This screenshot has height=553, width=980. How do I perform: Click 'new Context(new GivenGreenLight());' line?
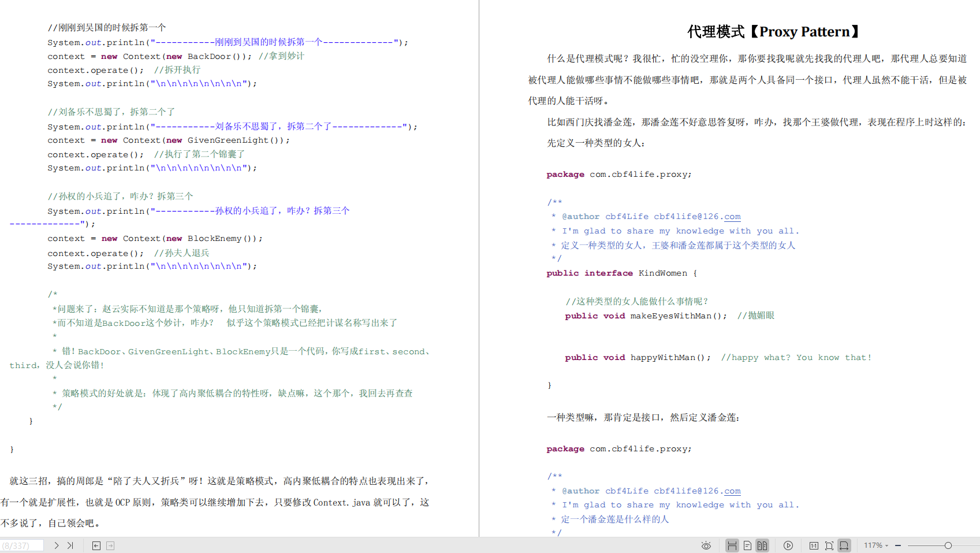[169, 140]
